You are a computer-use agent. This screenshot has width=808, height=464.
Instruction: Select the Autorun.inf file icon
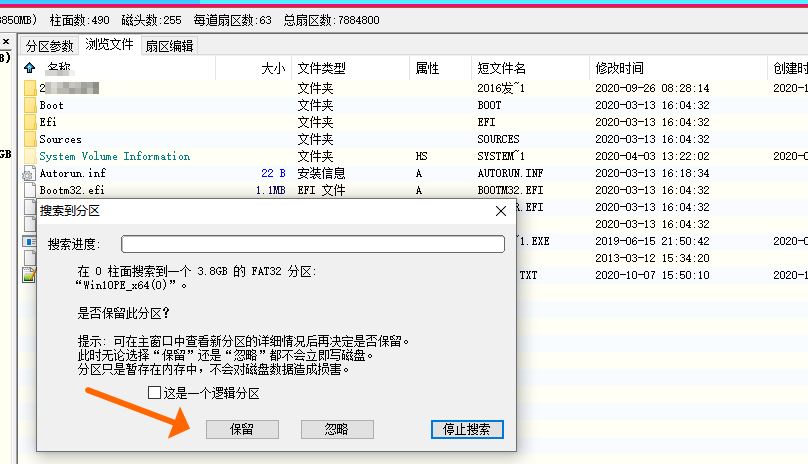(29, 174)
